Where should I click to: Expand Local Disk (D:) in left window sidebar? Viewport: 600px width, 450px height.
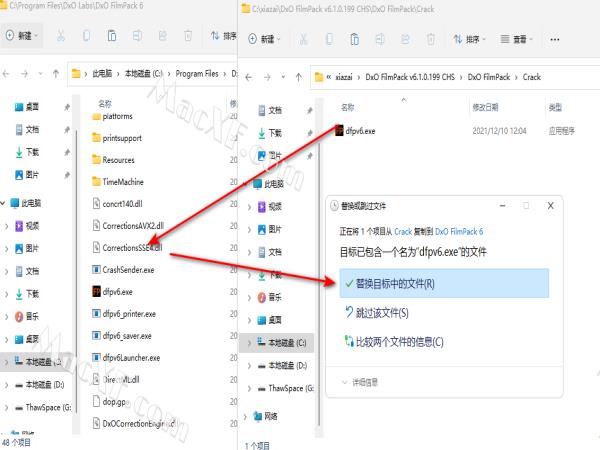click(7, 385)
